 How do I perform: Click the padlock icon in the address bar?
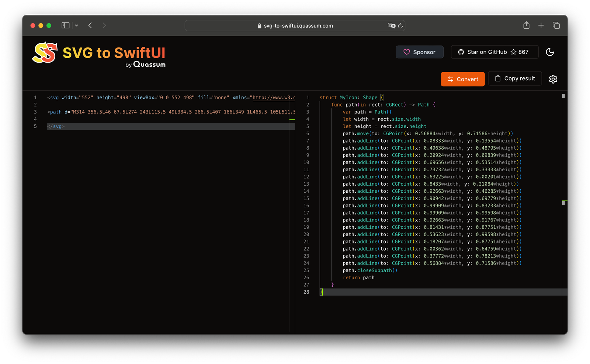click(x=259, y=25)
